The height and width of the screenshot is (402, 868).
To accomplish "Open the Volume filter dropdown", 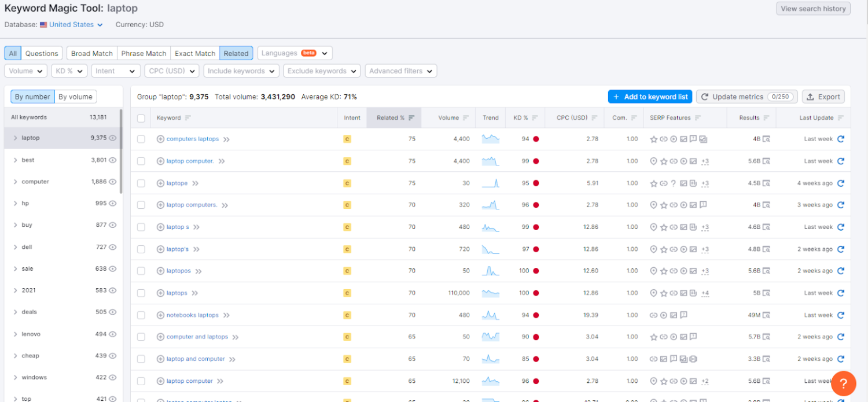I will coord(26,71).
